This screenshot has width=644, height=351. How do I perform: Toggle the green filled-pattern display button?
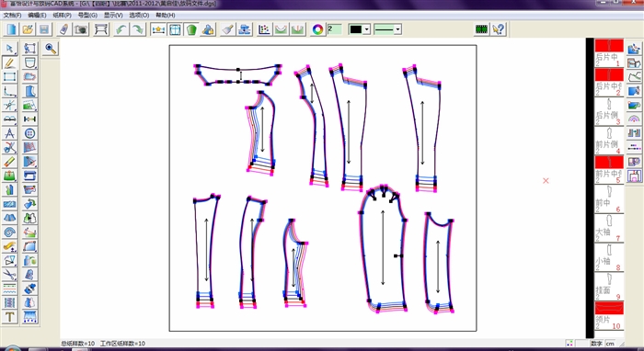pos(191,29)
